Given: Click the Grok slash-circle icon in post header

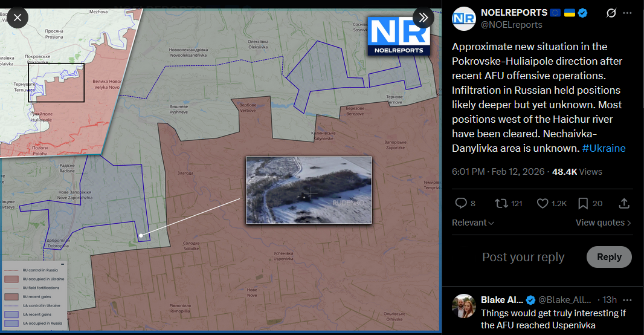Looking at the screenshot, I should point(611,13).
